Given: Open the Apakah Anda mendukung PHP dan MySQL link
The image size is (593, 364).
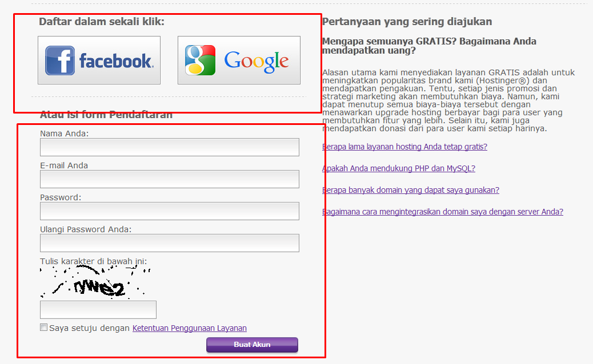Looking at the screenshot, I should coord(399,168).
